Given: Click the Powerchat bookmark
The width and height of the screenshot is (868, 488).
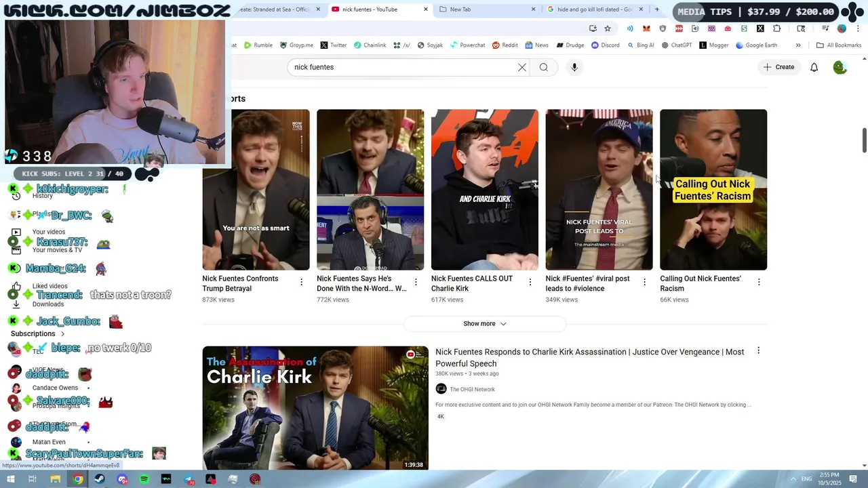Looking at the screenshot, I should point(467,45).
